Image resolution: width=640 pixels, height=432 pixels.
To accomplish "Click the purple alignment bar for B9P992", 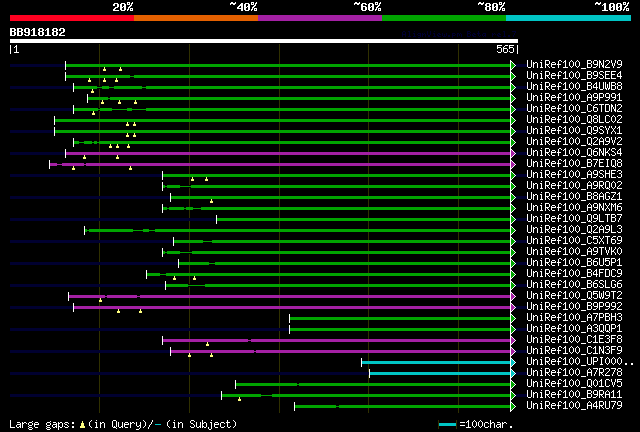I will click(x=292, y=307).
